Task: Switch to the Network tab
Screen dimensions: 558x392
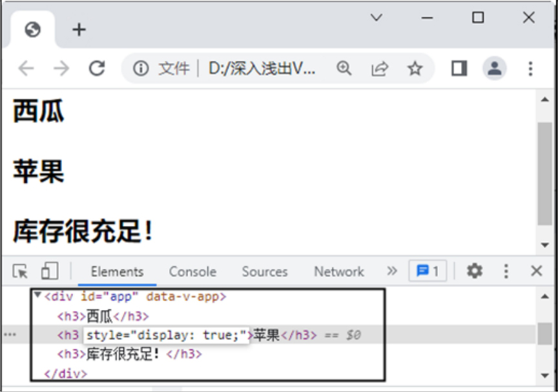Action: coord(339,272)
